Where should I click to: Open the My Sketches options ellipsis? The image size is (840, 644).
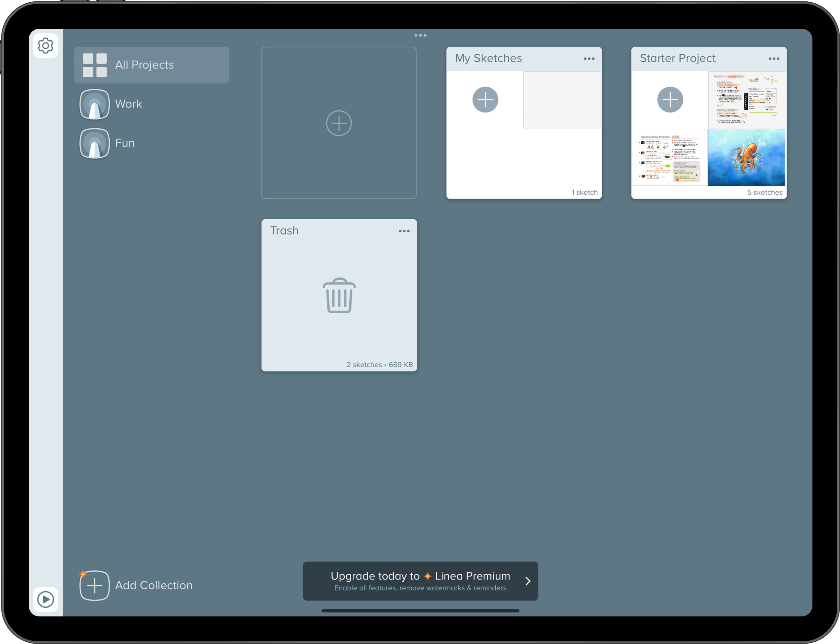tap(589, 59)
